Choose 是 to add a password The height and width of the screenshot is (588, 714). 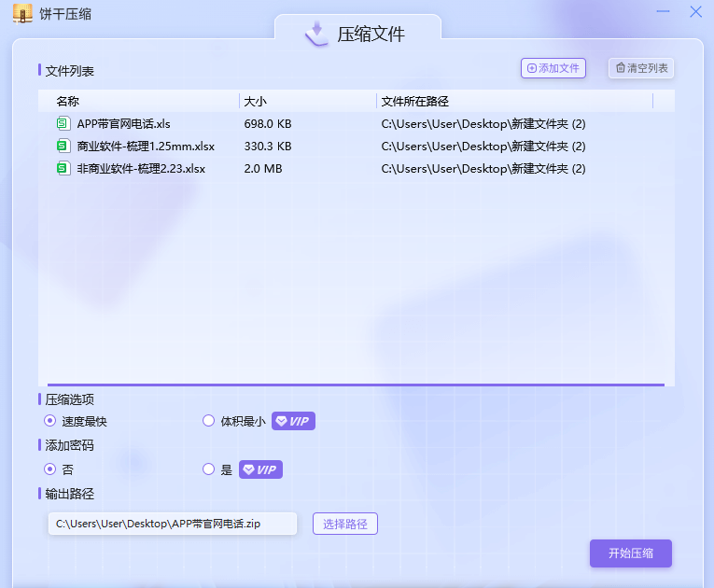coord(209,469)
